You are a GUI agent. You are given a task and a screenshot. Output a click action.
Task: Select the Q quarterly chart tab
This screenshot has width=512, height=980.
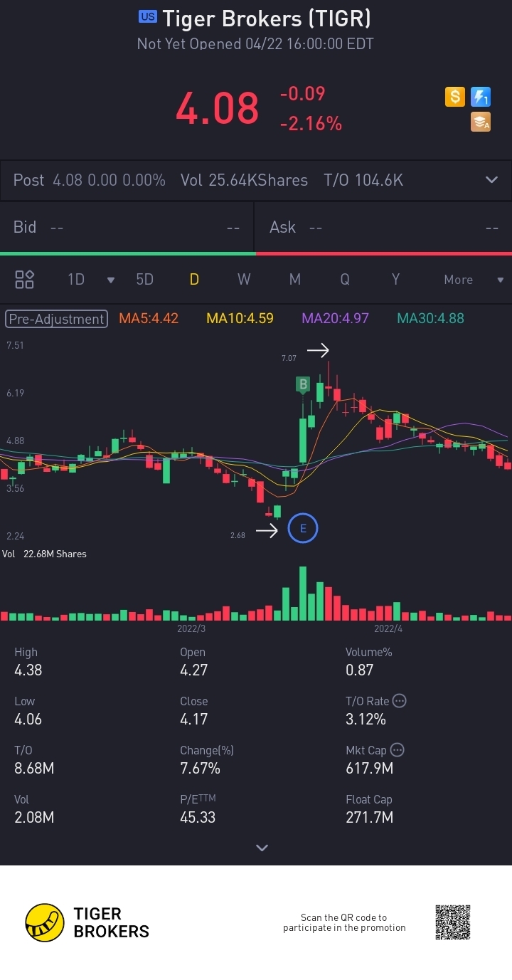[345, 280]
